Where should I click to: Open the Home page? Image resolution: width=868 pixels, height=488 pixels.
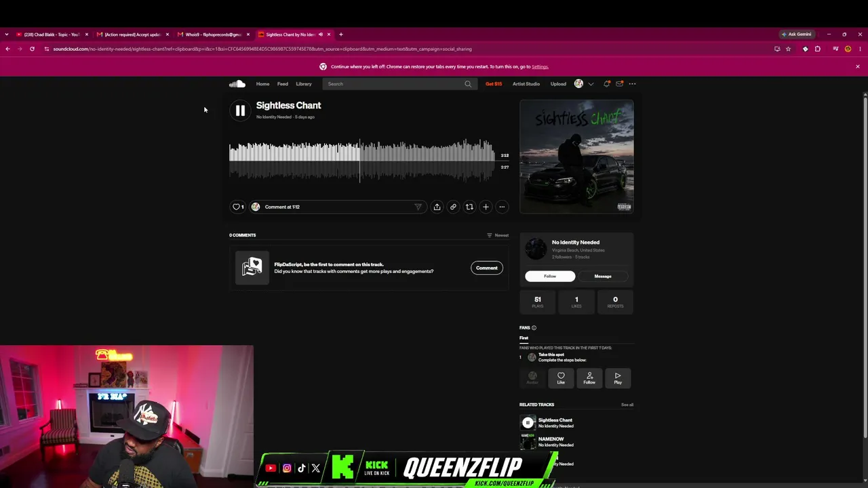[262, 84]
